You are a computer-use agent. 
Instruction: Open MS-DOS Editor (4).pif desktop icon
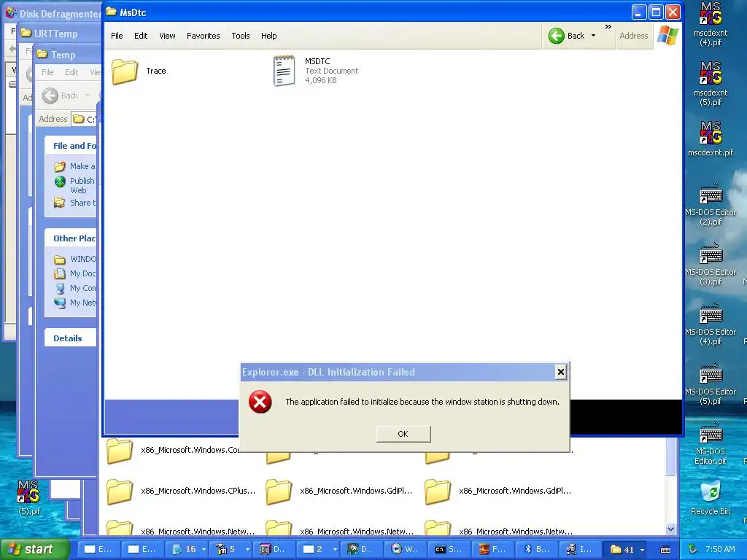[711, 324]
